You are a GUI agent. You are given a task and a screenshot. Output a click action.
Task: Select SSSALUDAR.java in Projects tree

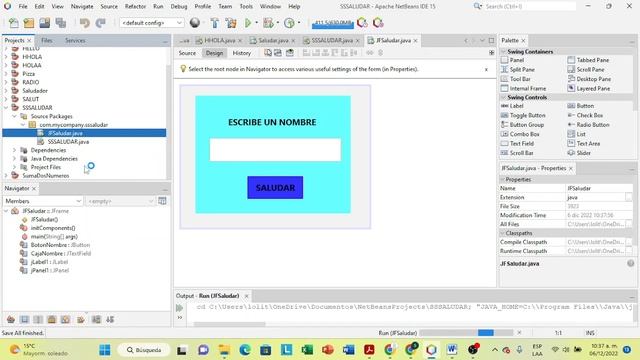68,142
